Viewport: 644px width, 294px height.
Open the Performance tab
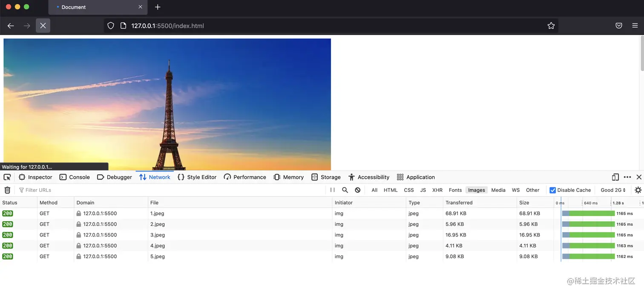(245, 177)
